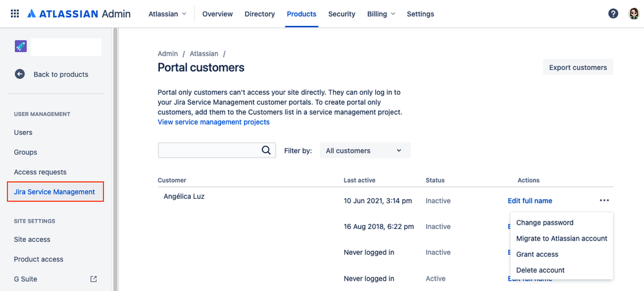The height and width of the screenshot is (291, 644).
Task: Click the Export customers button
Action: point(578,67)
